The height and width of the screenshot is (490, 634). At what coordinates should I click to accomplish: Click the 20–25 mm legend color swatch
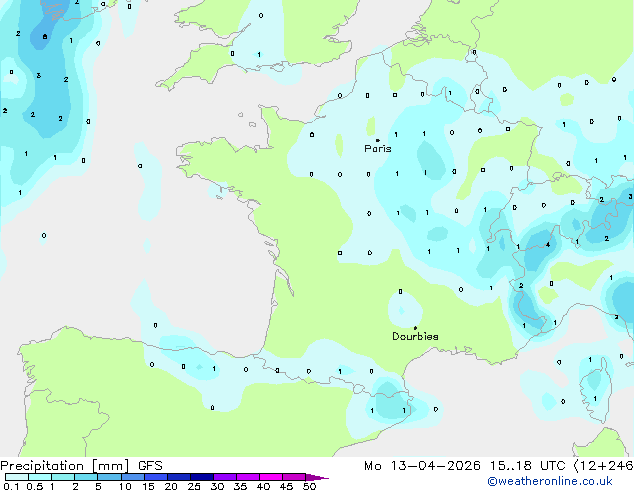pos(178,477)
